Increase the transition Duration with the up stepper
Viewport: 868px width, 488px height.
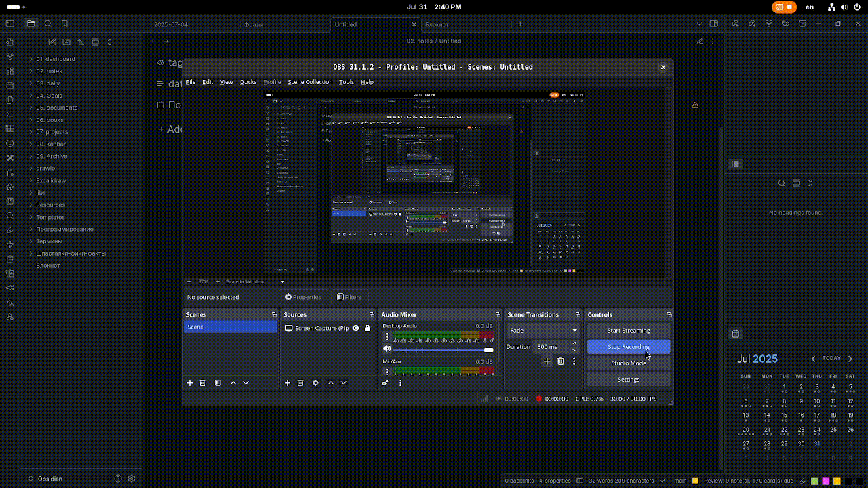(574, 344)
